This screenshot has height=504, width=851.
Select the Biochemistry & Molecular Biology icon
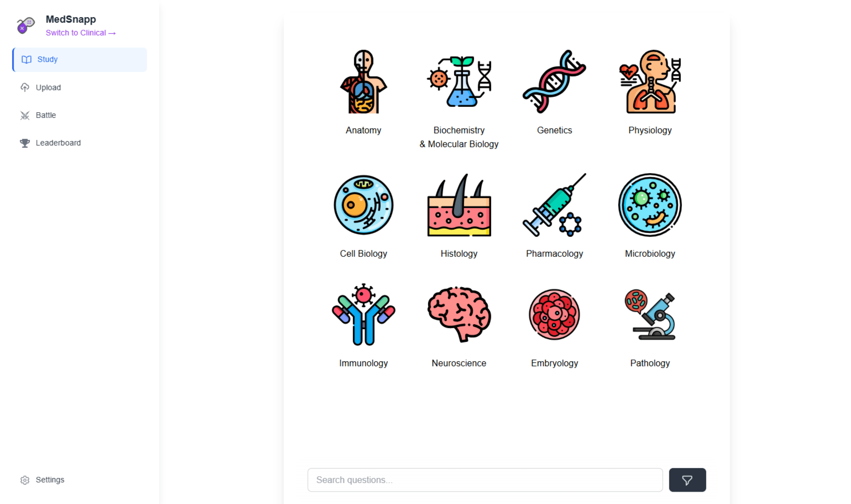(x=459, y=81)
